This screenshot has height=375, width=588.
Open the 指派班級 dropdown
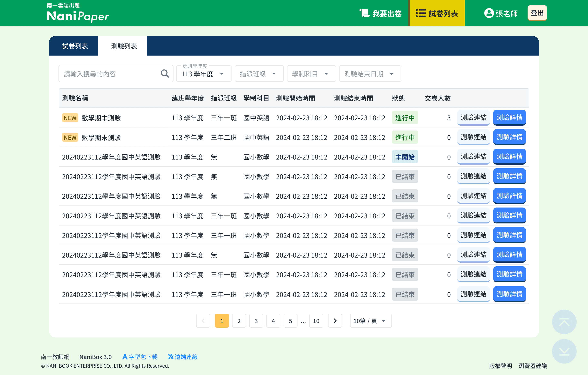tap(259, 74)
